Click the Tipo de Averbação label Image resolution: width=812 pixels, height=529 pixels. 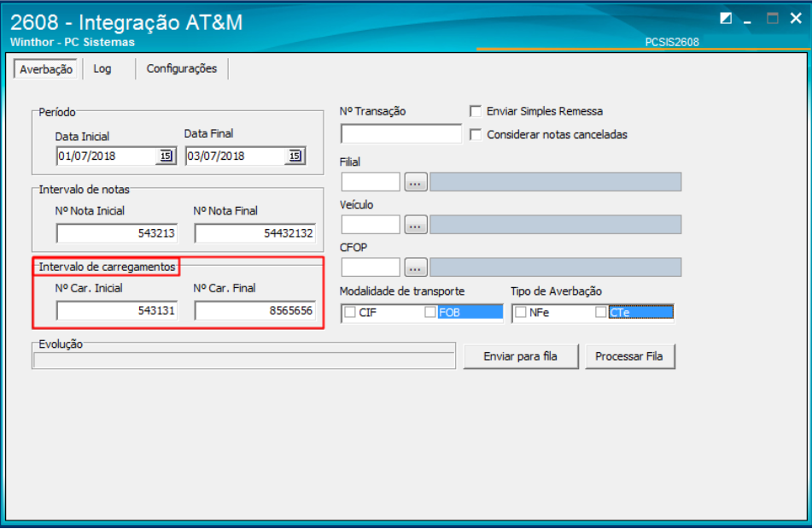pos(556,291)
